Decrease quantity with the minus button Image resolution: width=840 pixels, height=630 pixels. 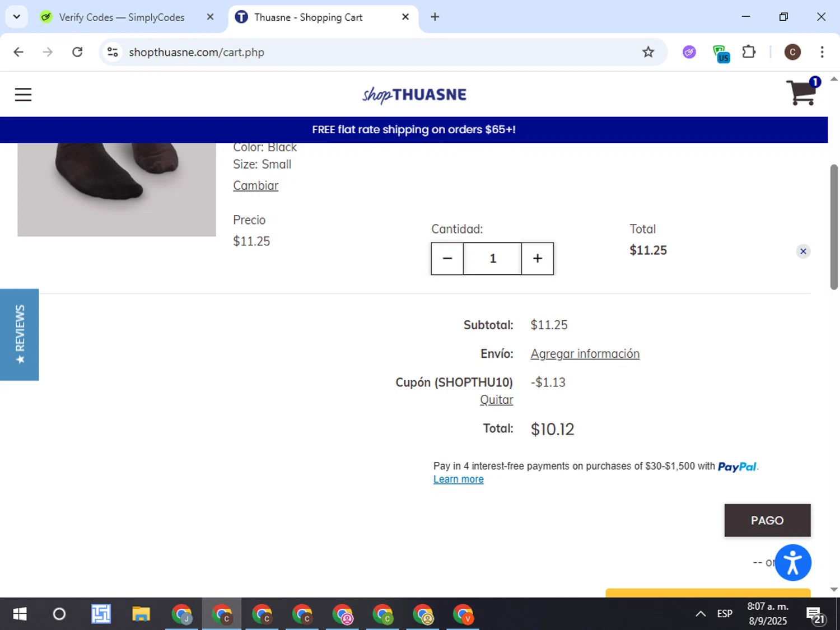click(x=447, y=258)
